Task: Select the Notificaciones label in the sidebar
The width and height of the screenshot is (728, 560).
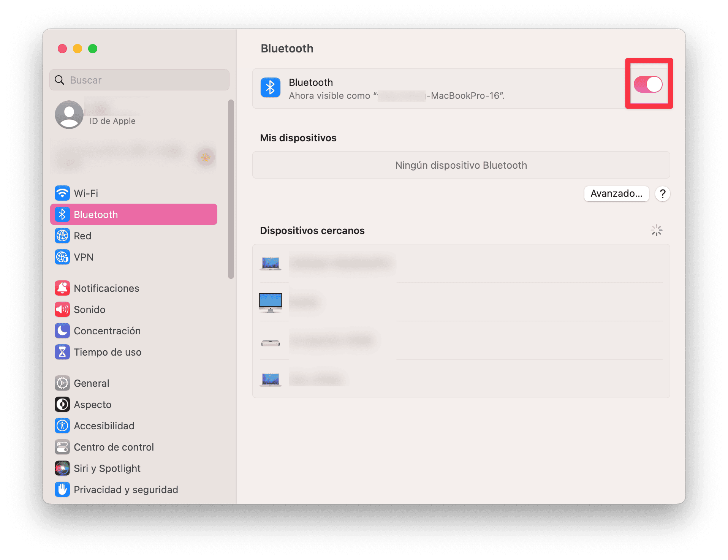Action: click(x=106, y=288)
